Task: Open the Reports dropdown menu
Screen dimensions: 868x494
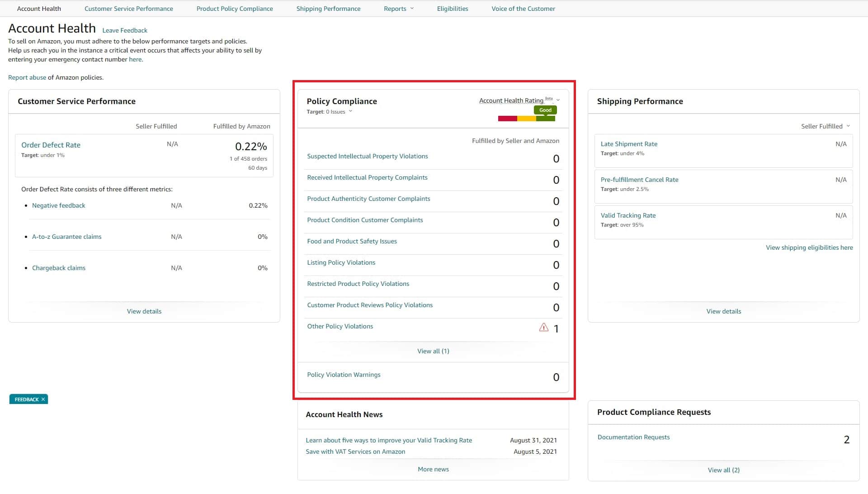Action: click(x=399, y=9)
